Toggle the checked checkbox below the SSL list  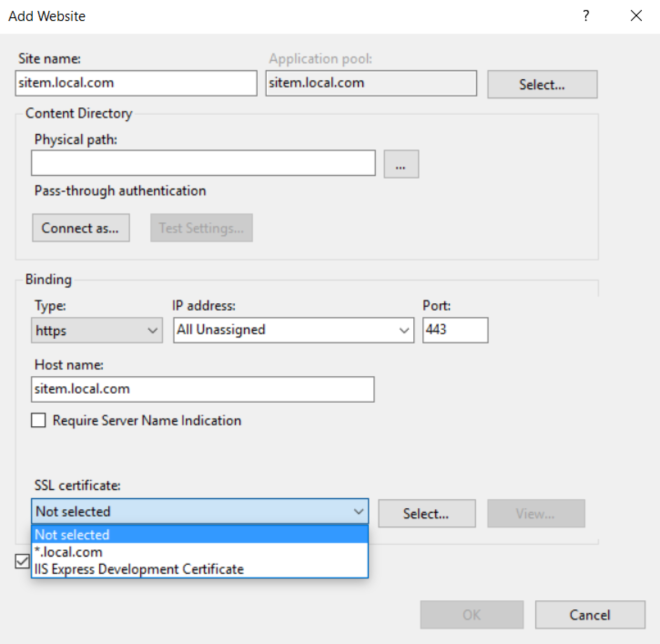[22, 561]
